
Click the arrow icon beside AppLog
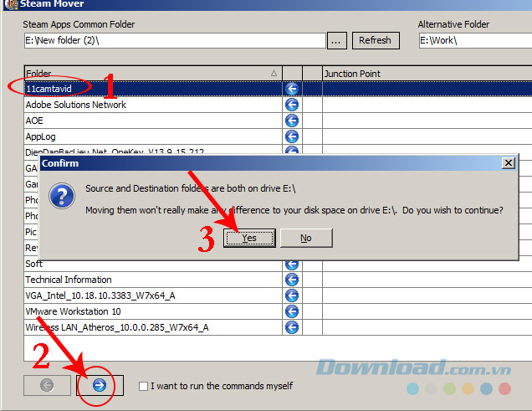292,136
